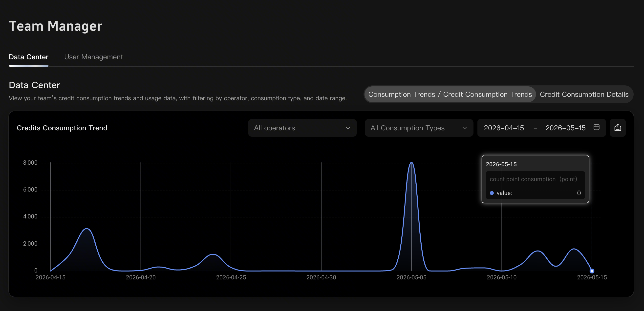Click the 2026-05-10 x-axis label

coord(501,277)
